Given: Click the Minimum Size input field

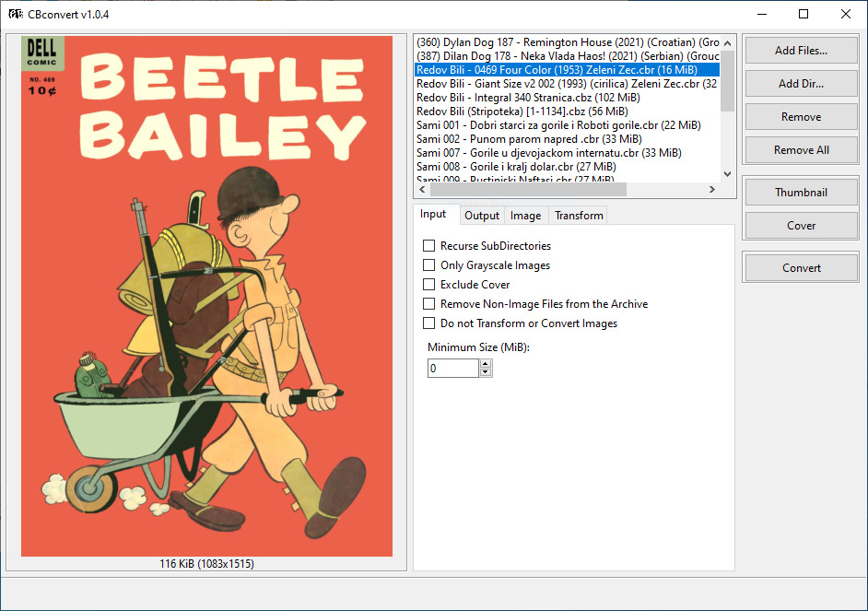Looking at the screenshot, I should (x=453, y=369).
